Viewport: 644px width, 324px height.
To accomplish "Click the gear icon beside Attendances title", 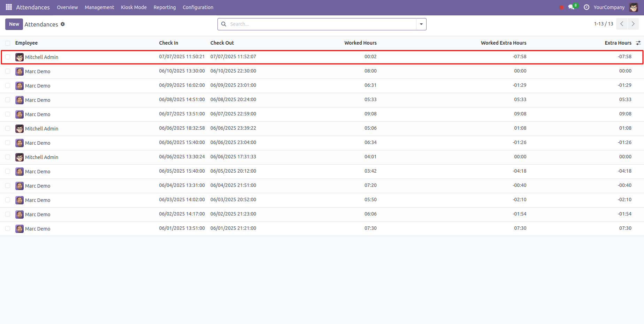I will [x=63, y=24].
